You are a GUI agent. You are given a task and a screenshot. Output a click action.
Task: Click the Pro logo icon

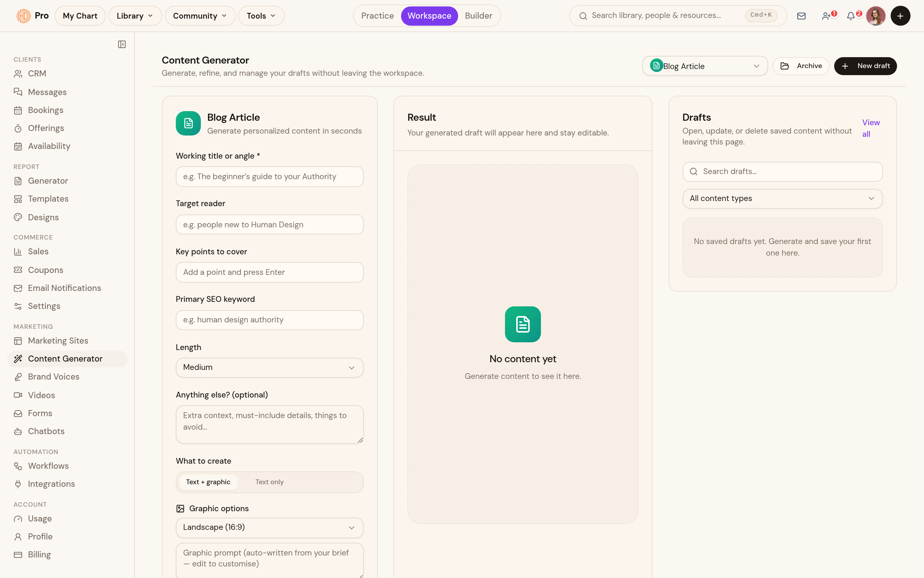24,16
